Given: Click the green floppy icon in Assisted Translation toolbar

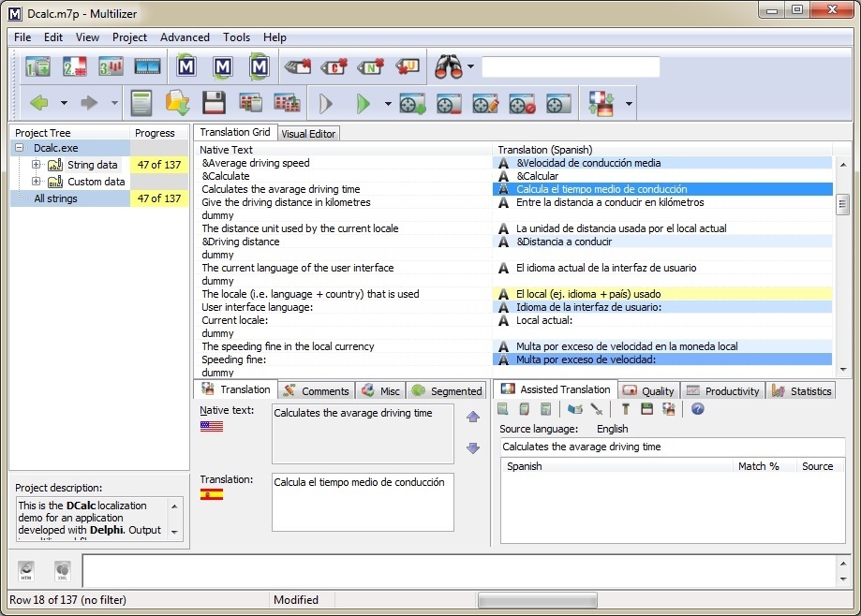Looking at the screenshot, I should (x=646, y=409).
